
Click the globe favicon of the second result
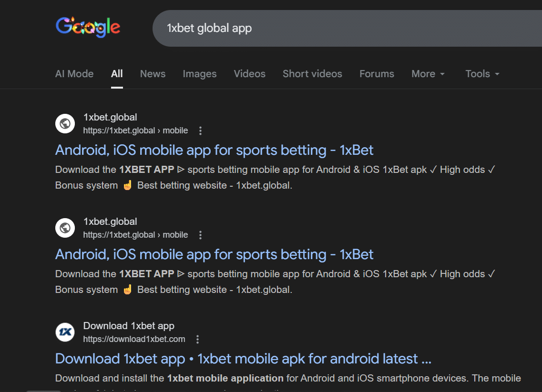point(65,228)
